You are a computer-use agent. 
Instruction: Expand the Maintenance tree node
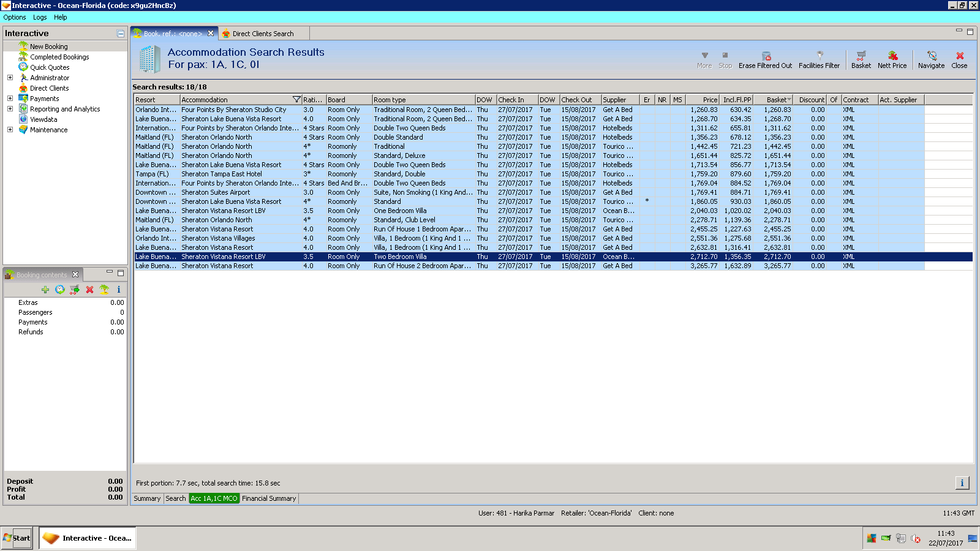(x=10, y=130)
